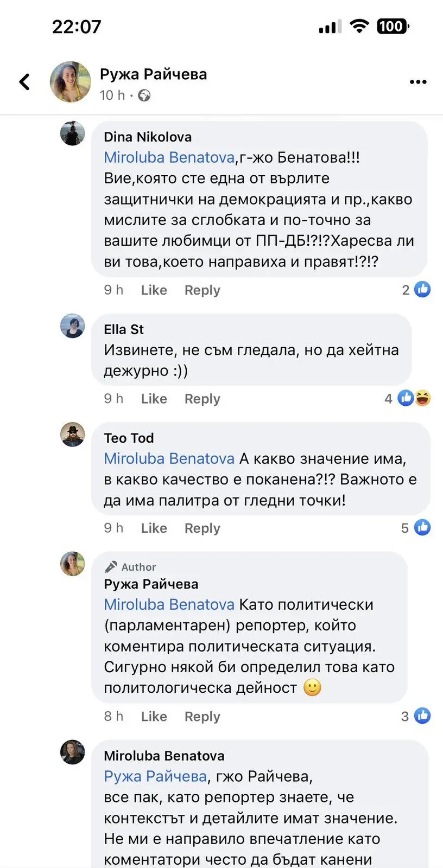This screenshot has width=443, height=868.
Task: Reply to Ella St's comment
Action: pos(202,399)
